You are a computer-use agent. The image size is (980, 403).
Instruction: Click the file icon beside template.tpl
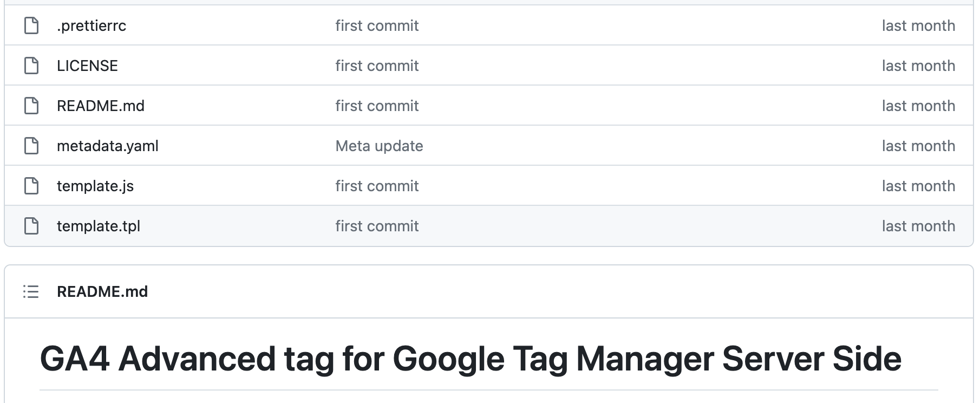coord(31,226)
